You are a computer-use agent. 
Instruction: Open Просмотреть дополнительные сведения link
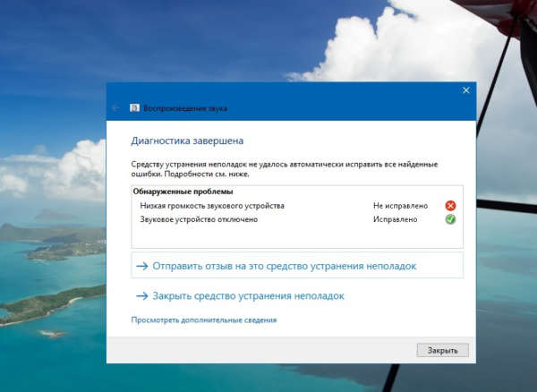click(x=203, y=320)
